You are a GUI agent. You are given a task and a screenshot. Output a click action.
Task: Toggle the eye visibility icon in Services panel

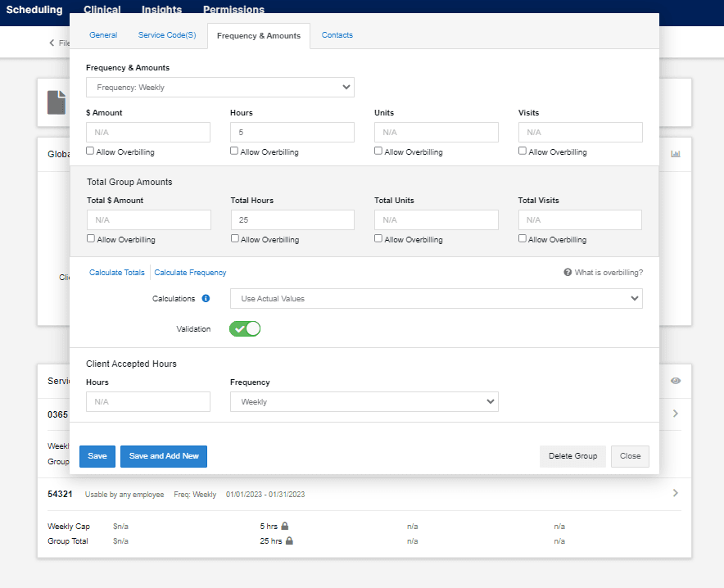point(676,381)
